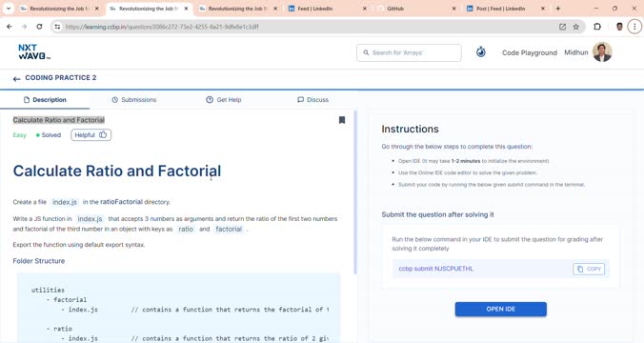Image resolution: width=644 pixels, height=343 pixels.
Task: Click the description panel vertical scrollbar
Action: [x=355, y=193]
